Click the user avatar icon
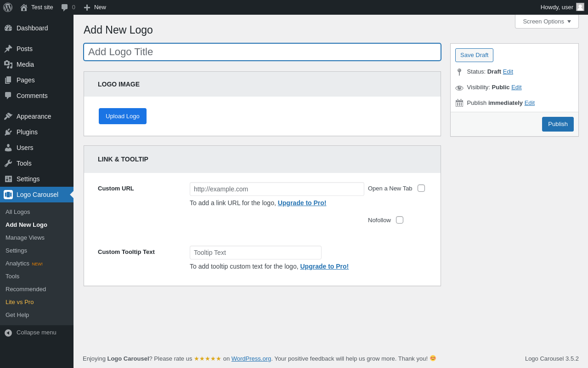 click(x=580, y=7)
